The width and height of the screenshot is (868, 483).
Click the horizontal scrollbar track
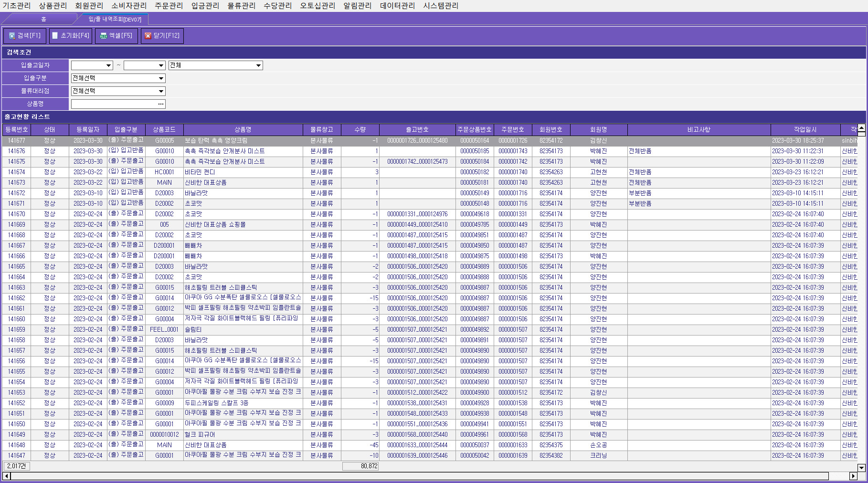point(430,476)
